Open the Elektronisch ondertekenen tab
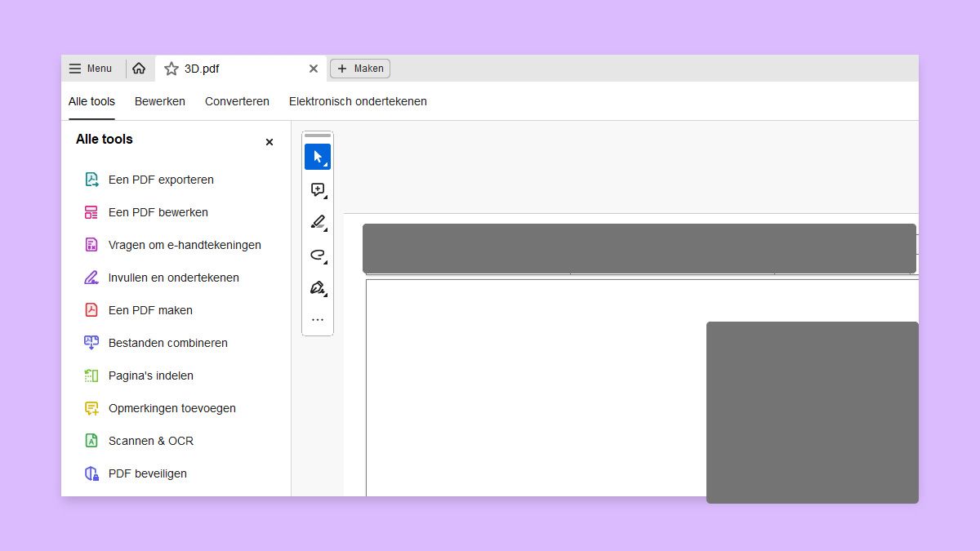The image size is (980, 551). [x=358, y=101]
